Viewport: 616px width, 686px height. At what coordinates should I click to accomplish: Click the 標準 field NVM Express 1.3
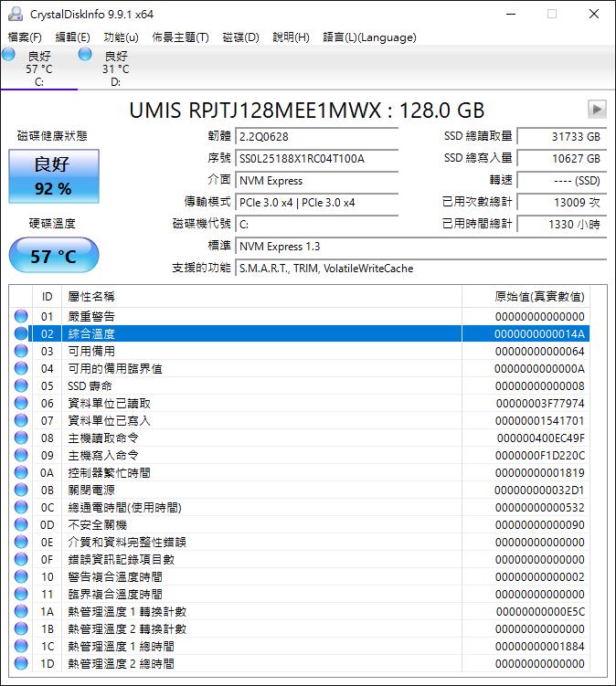(421, 246)
